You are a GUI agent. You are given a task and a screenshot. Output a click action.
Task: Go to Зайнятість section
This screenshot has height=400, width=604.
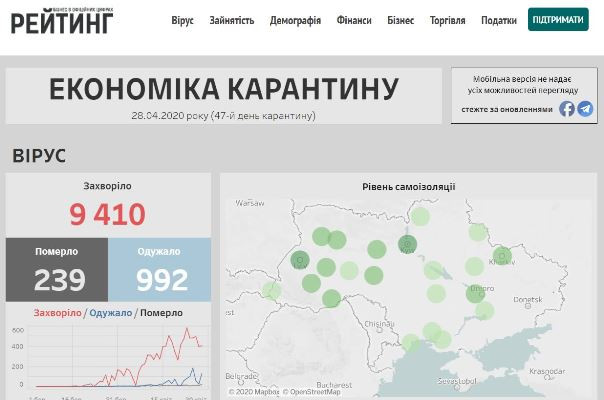tap(232, 20)
